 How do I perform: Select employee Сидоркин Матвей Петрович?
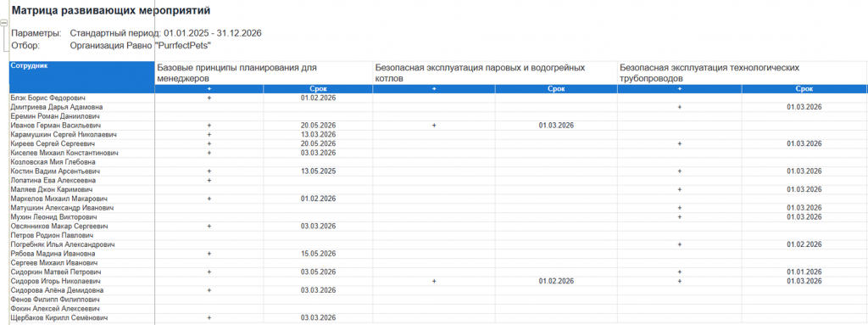(56, 272)
